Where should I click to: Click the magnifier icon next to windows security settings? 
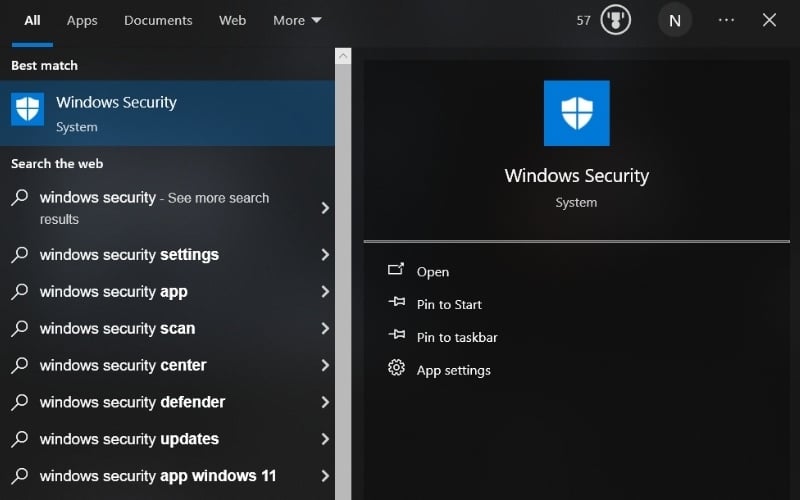click(19, 254)
